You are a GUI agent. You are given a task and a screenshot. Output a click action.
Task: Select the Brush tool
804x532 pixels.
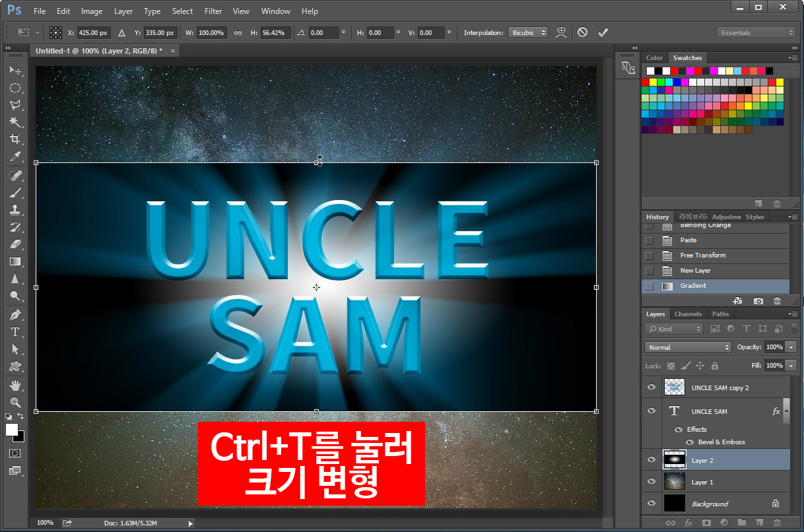(x=16, y=192)
